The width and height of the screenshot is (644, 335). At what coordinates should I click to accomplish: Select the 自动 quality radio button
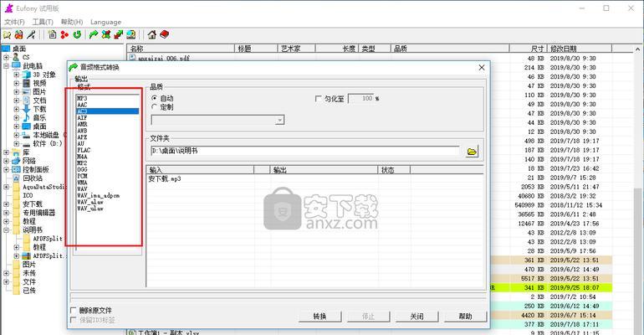(x=155, y=98)
